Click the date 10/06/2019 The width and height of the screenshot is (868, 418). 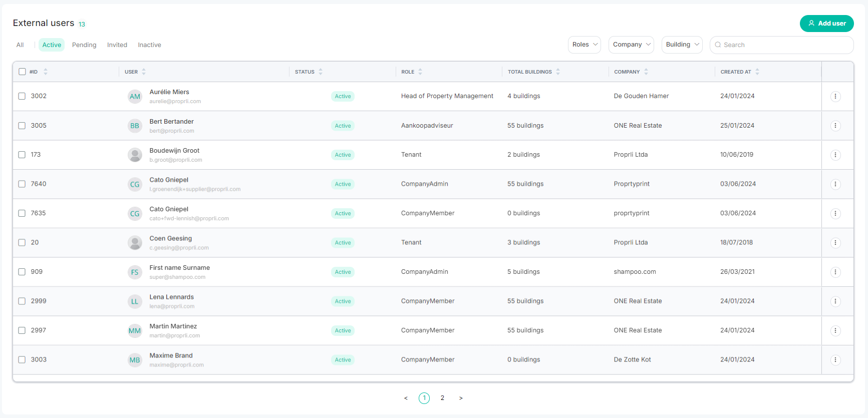tap(737, 155)
